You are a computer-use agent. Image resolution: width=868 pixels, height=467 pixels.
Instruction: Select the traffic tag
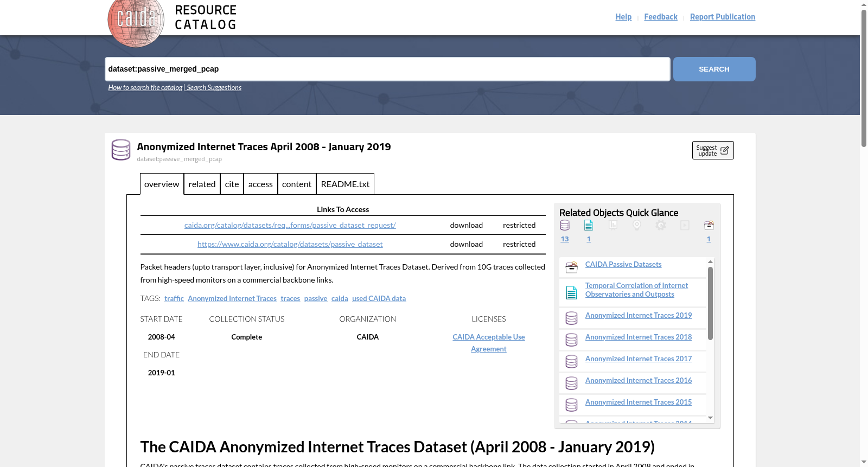pos(174,298)
